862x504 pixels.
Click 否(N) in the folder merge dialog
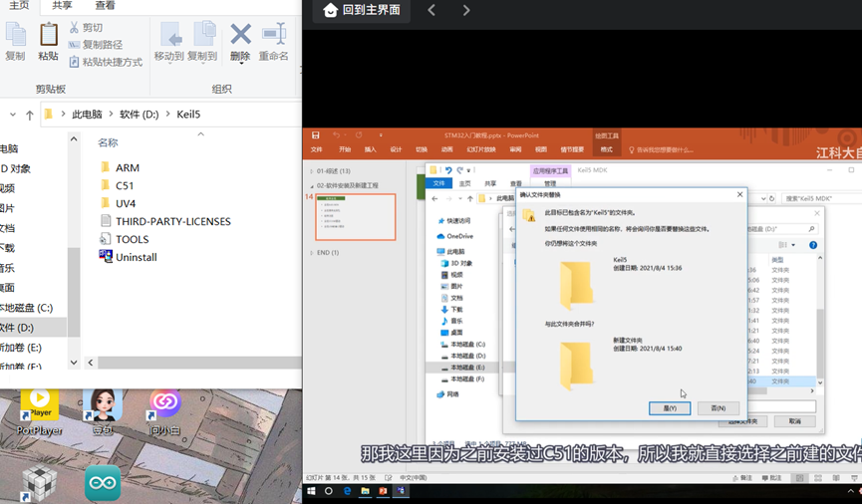point(718,408)
